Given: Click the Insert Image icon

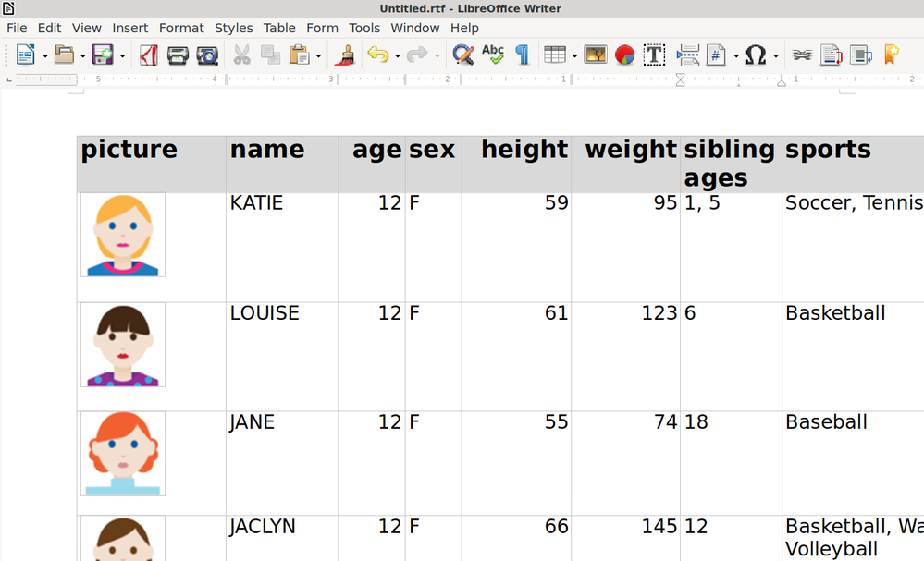Looking at the screenshot, I should coord(596,55).
